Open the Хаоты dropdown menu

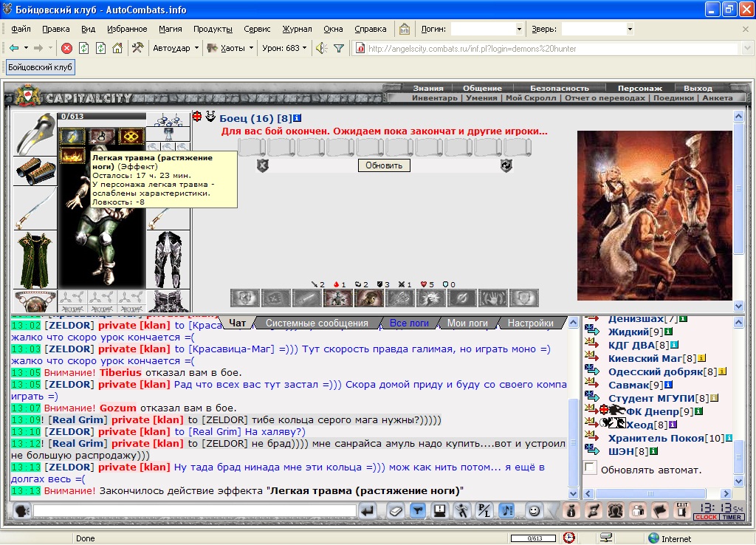[230, 48]
